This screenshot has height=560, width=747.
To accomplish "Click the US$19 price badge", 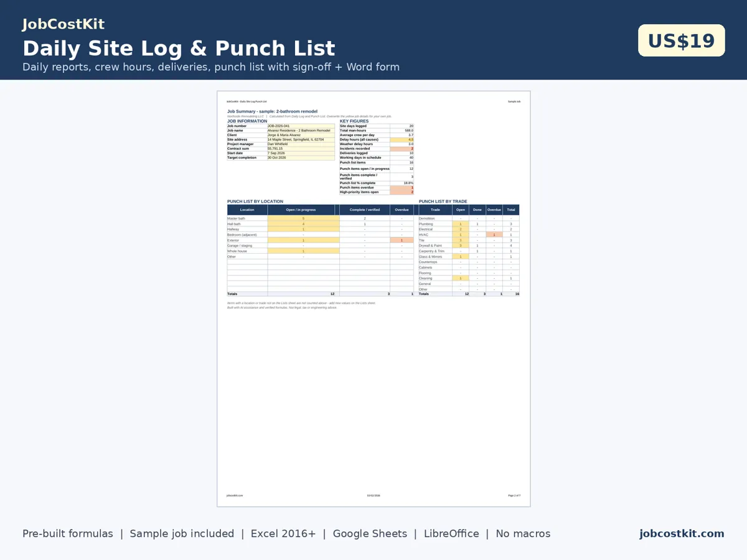I will pyautogui.click(x=682, y=40).
